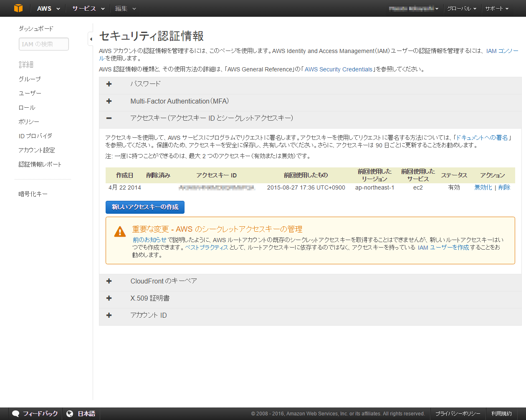Select the 4月 22 2014 creation date cell
Screen dimensions: 526x420
click(125, 187)
